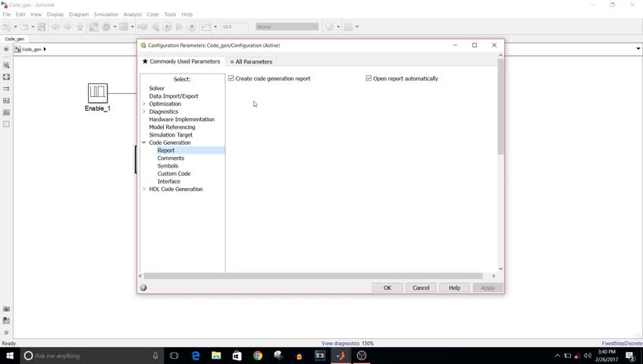Click the Cancel button
The image size is (643, 364).
click(x=421, y=287)
